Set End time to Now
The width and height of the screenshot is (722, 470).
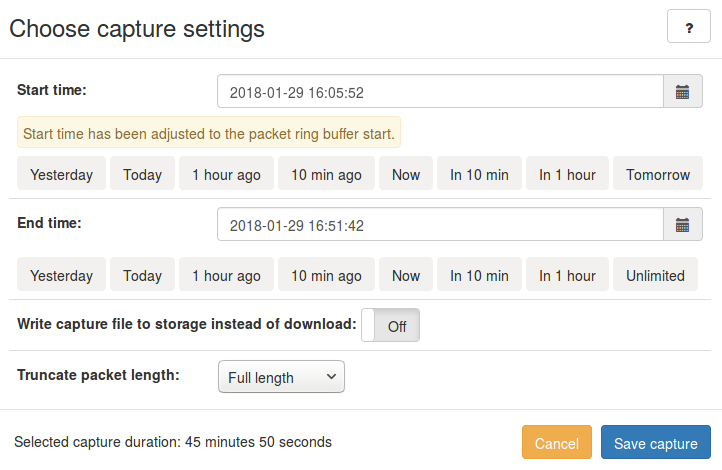coord(406,274)
